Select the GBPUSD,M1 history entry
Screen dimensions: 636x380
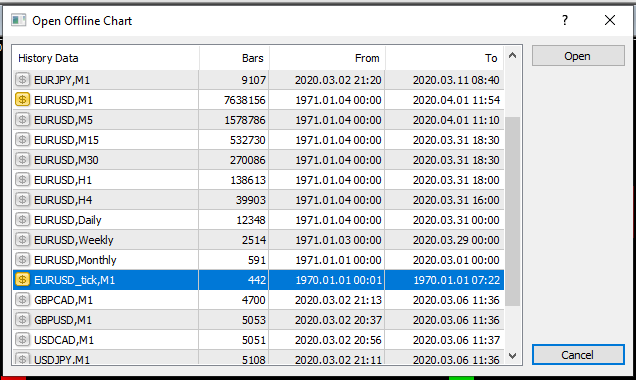click(x=258, y=320)
